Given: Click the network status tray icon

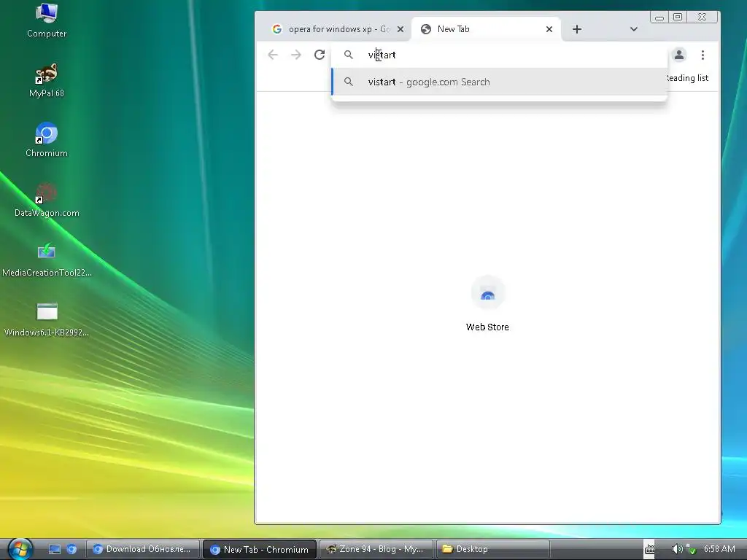Looking at the screenshot, I should pos(692,549).
